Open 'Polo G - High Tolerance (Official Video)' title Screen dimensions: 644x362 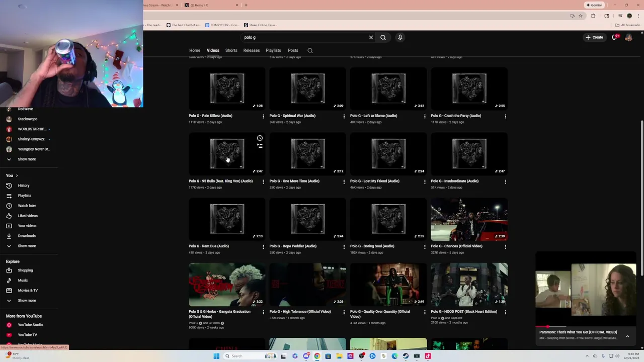(x=300, y=312)
